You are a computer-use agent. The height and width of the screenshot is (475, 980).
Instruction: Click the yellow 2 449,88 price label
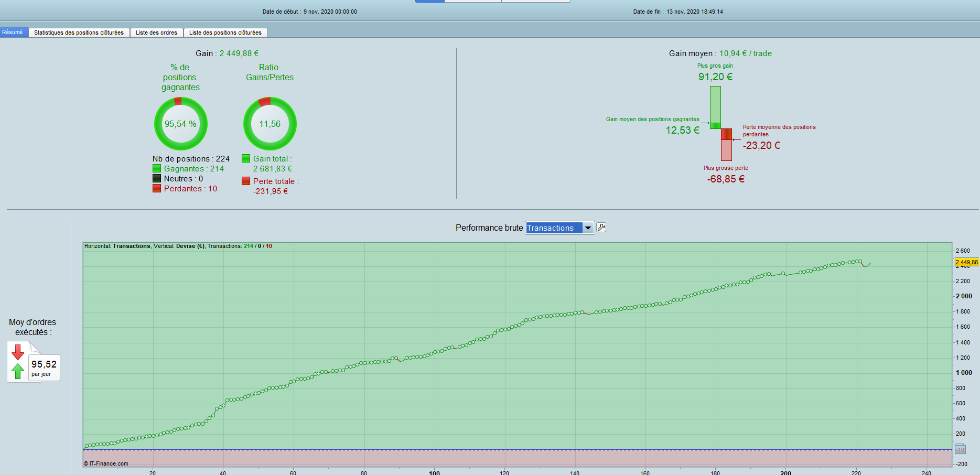pyautogui.click(x=967, y=262)
